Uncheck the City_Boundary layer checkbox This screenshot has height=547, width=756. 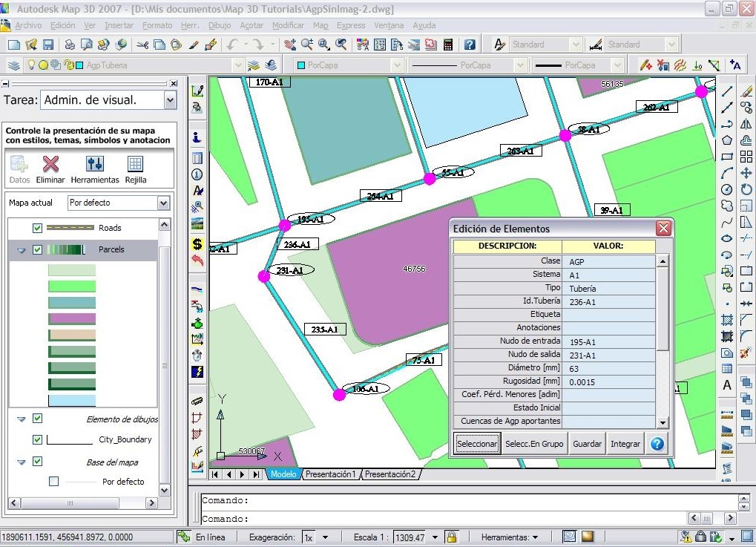38,439
